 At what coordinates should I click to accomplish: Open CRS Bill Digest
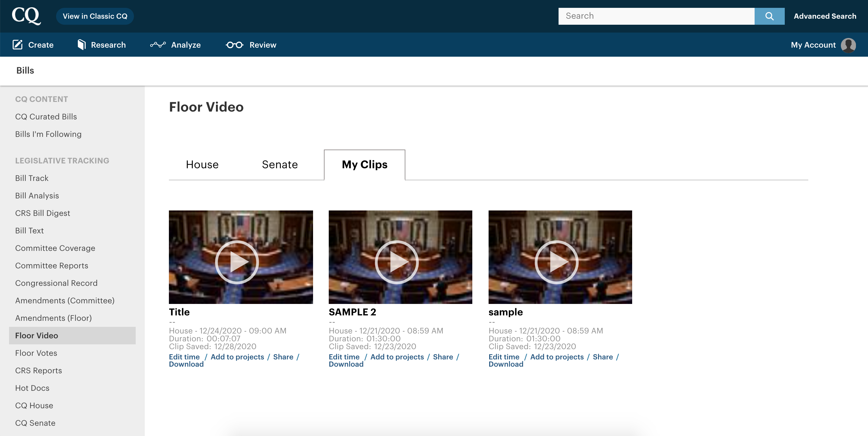pyautogui.click(x=43, y=213)
